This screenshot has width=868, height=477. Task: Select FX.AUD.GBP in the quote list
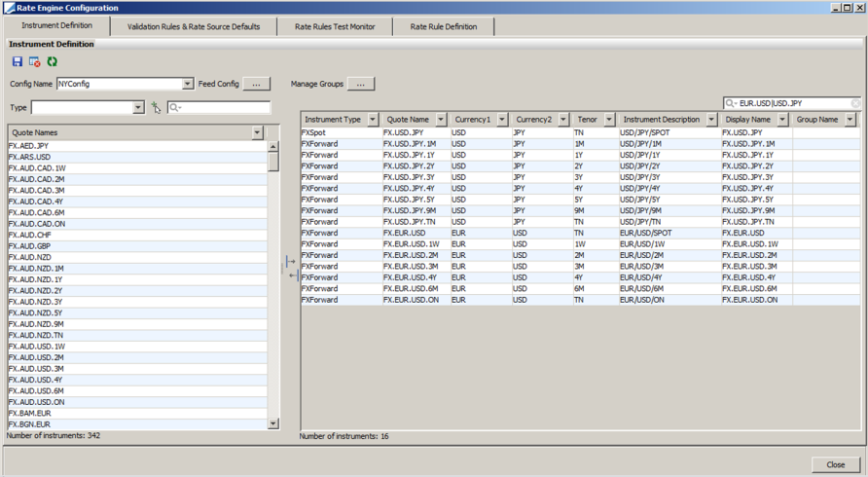(x=137, y=246)
